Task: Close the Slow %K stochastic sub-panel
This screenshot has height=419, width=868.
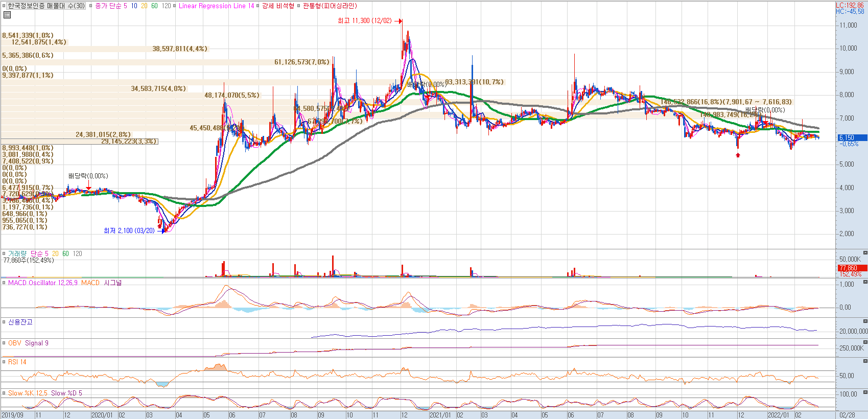Action: (x=865, y=392)
